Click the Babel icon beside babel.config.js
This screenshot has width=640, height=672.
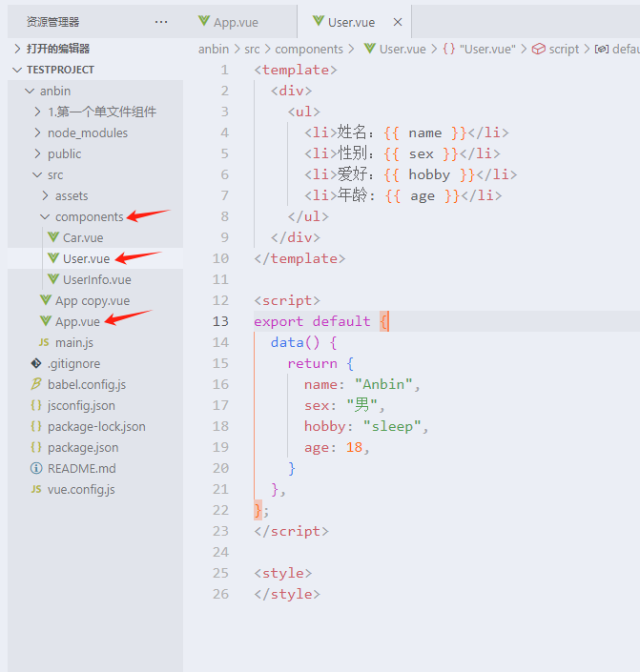point(36,384)
